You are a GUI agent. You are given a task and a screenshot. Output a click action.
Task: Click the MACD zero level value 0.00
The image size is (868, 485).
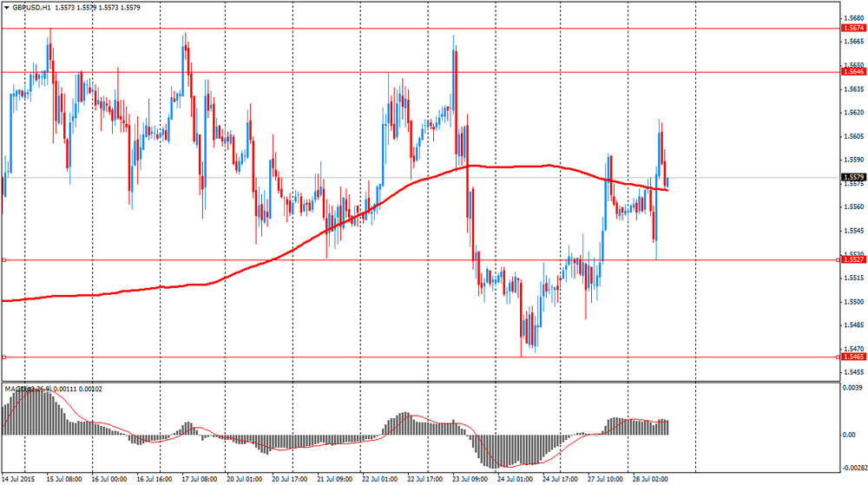click(x=849, y=435)
